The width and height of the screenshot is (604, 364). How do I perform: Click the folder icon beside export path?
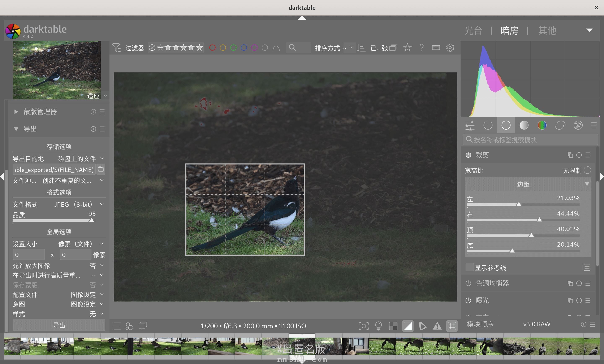click(x=101, y=169)
